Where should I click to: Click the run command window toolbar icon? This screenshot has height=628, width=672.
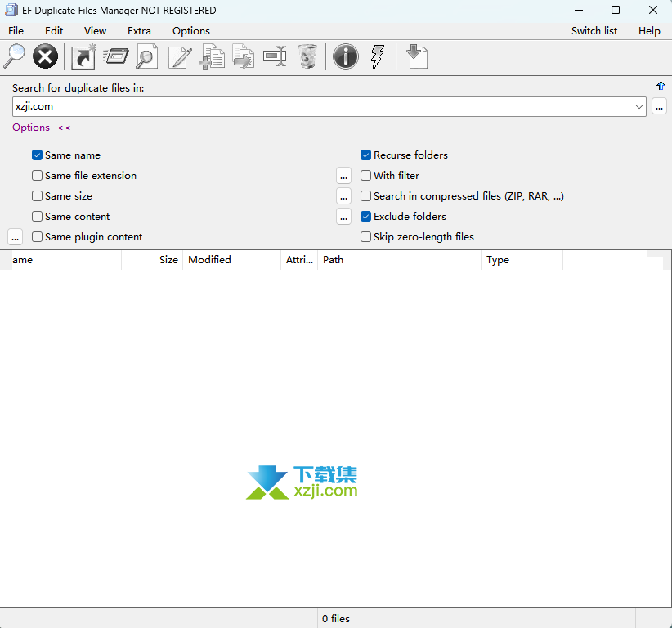coord(116,56)
